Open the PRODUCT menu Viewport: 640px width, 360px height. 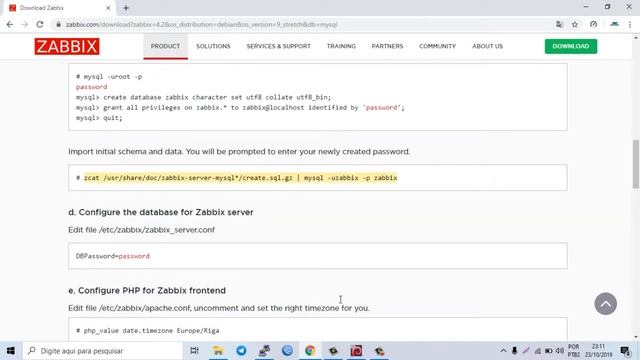pos(165,46)
